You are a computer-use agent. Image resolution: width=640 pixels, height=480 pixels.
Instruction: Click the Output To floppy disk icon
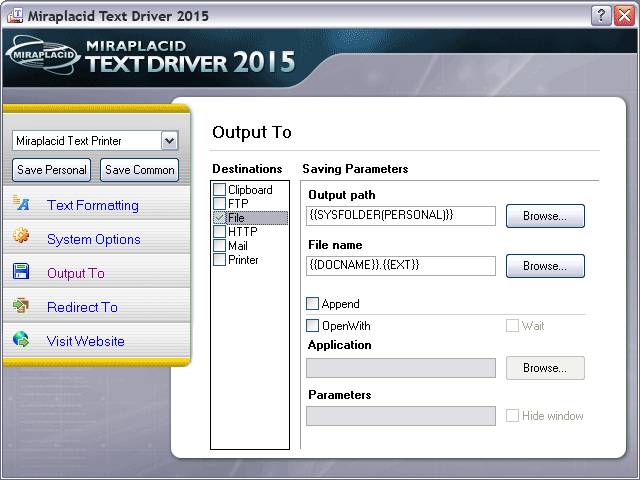click(21, 271)
